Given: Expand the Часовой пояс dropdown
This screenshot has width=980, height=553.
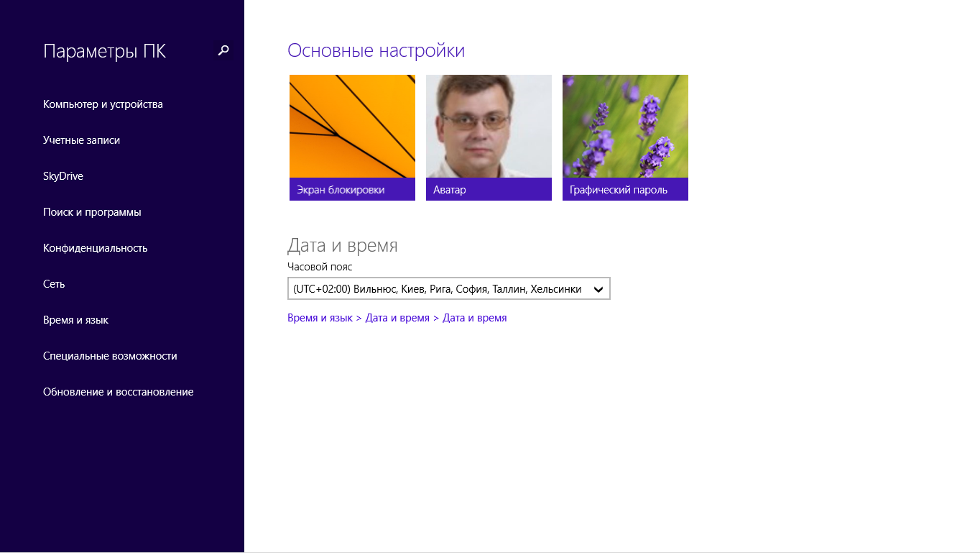Looking at the screenshot, I should coord(449,288).
